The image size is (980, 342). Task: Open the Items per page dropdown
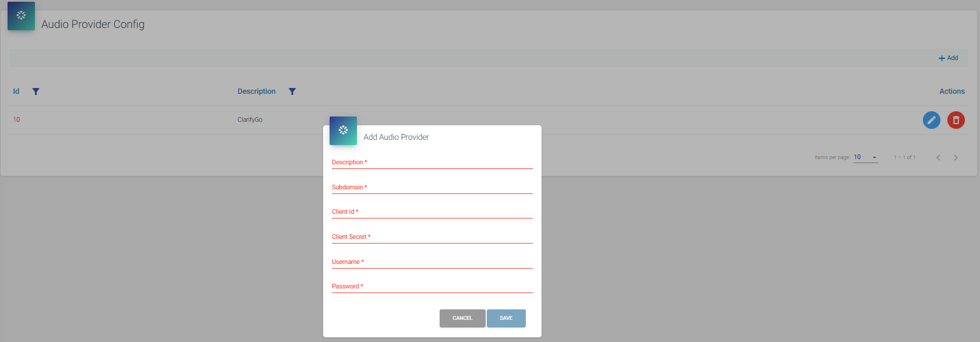click(x=865, y=157)
